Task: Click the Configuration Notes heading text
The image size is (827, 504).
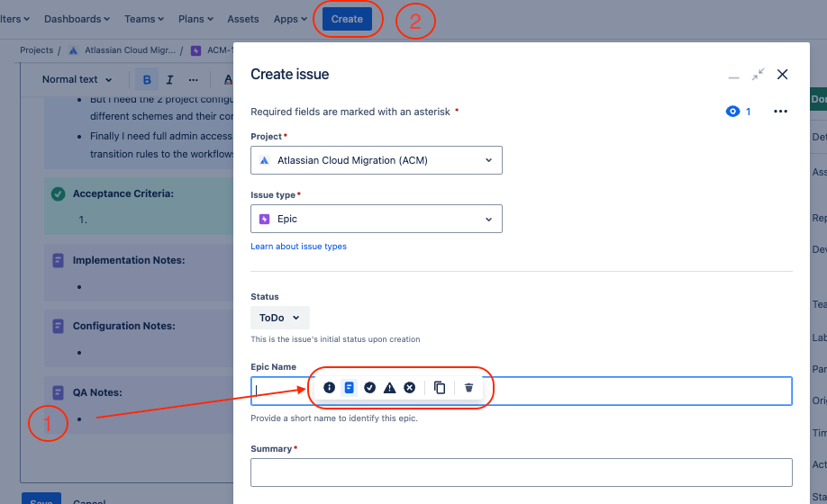Action: tap(124, 326)
